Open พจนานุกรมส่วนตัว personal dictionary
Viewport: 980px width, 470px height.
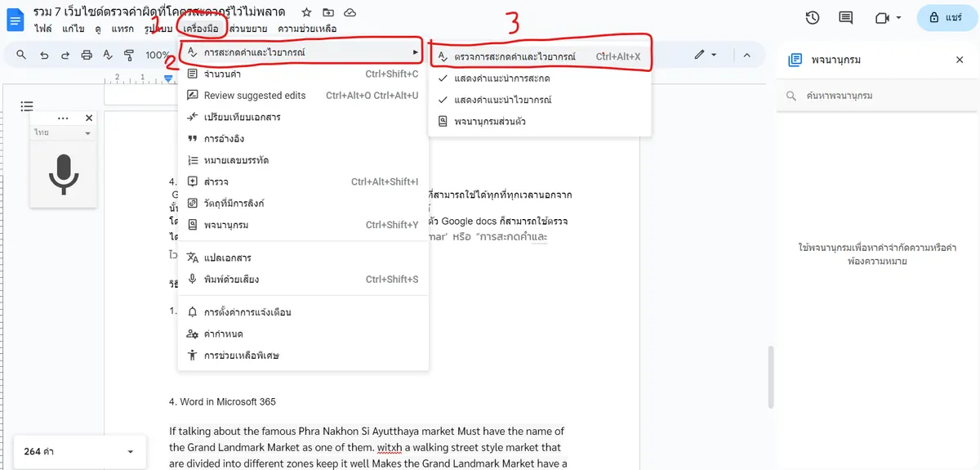pos(540,122)
